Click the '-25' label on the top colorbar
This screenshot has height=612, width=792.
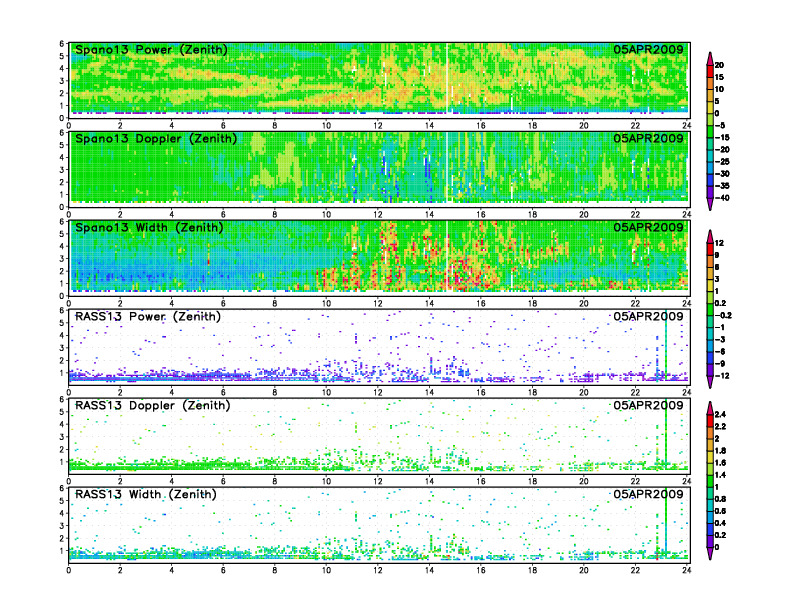click(x=722, y=162)
